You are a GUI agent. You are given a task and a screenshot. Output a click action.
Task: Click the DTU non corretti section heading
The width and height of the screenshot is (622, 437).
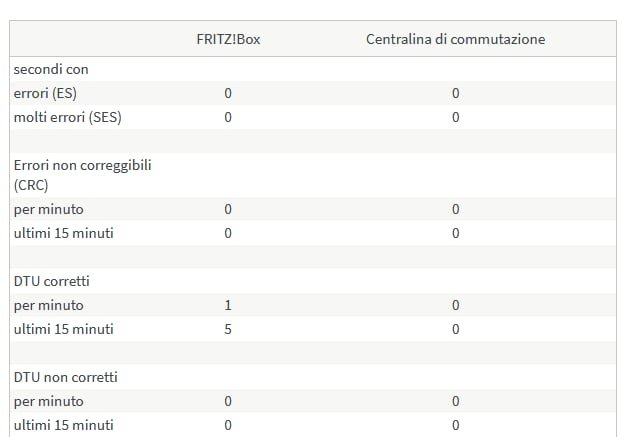(65, 377)
